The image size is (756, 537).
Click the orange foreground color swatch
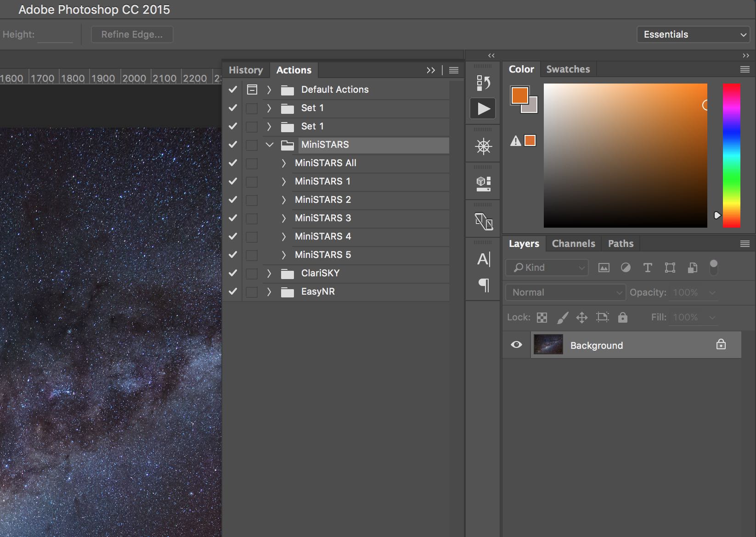coord(519,95)
